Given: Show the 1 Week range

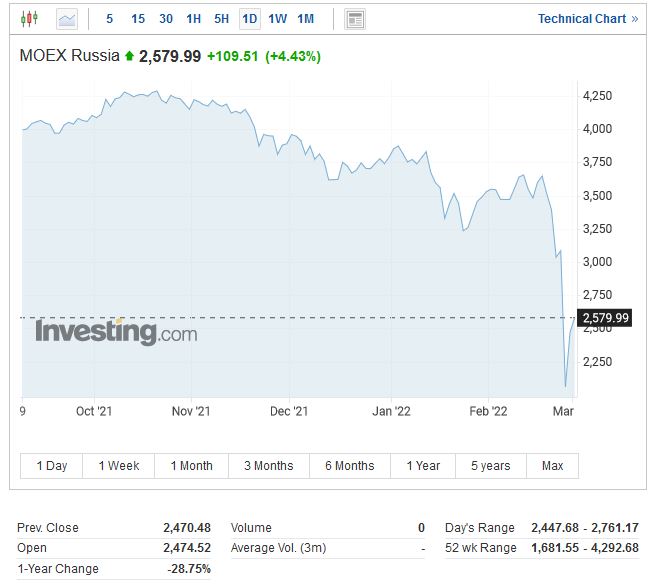Looking at the screenshot, I should coord(119,466).
